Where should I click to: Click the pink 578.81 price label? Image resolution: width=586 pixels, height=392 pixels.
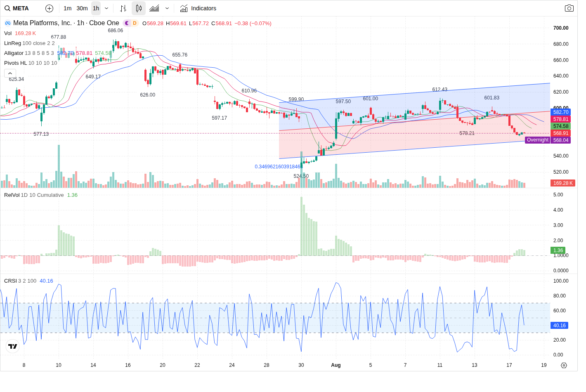(x=561, y=119)
